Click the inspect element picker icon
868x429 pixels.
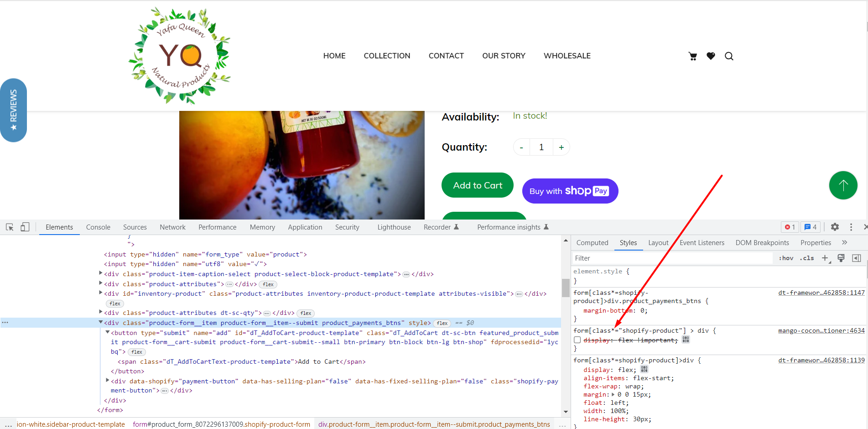coord(10,227)
